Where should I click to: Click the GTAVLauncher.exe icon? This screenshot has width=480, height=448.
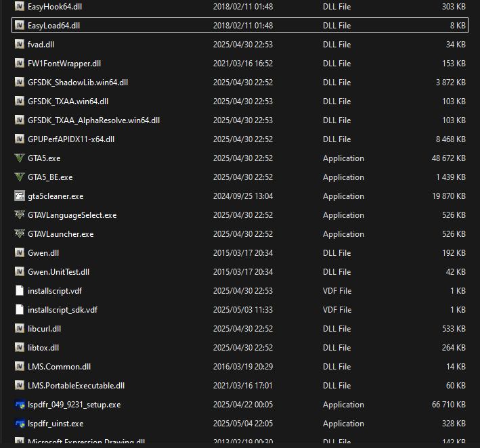(x=19, y=234)
